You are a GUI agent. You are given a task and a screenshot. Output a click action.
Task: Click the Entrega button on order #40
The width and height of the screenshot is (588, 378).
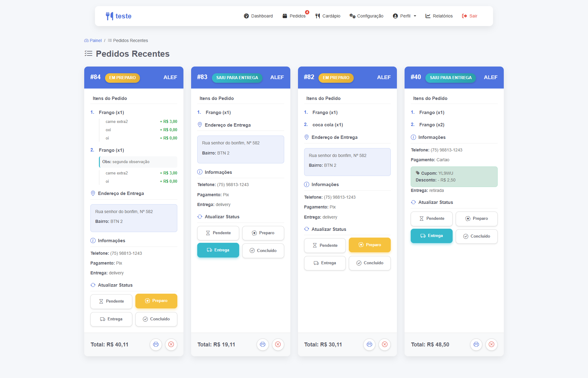[432, 236]
